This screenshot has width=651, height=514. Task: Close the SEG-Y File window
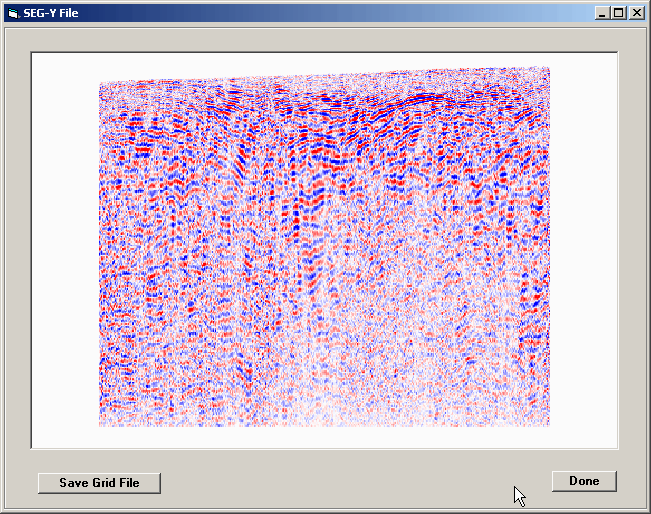point(636,13)
